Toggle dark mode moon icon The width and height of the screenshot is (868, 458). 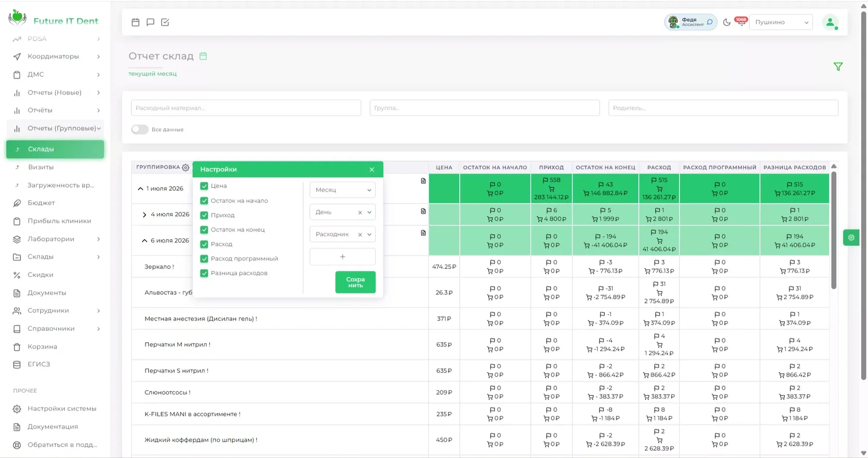[x=726, y=22]
